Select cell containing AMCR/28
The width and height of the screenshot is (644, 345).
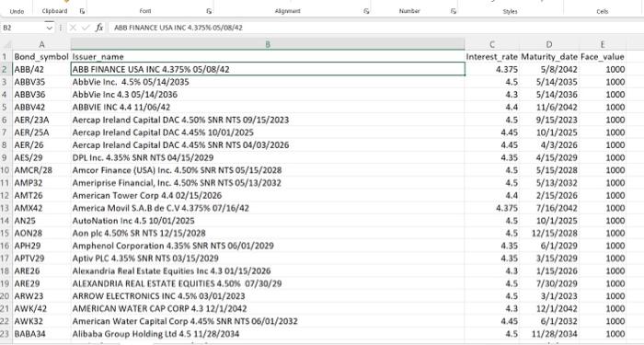pyautogui.click(x=41, y=170)
